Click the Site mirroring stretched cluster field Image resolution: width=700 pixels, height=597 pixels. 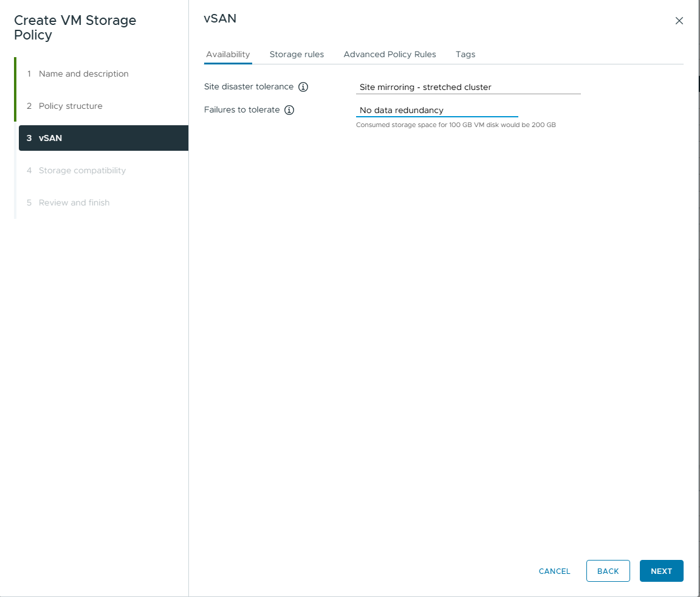point(468,87)
